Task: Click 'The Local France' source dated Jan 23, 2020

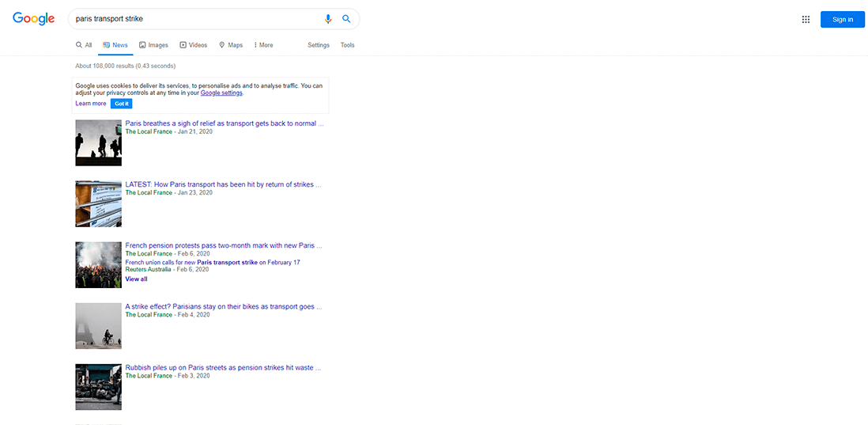Action: point(149,193)
